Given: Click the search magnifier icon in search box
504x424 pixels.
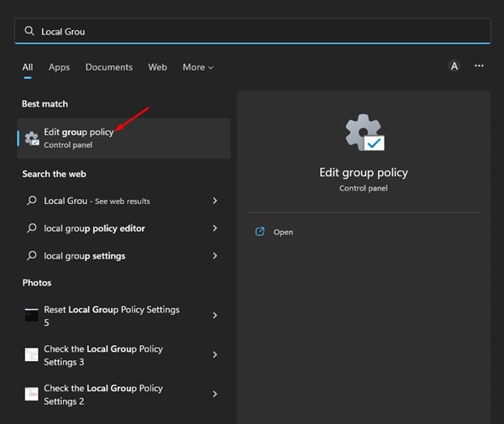Looking at the screenshot, I should (29, 31).
